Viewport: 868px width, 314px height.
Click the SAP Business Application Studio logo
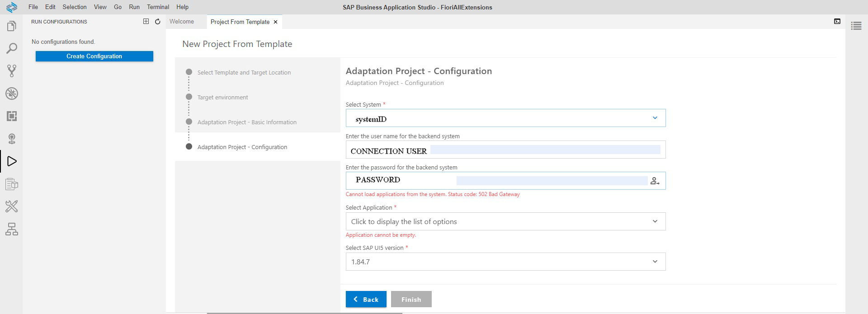pyautogui.click(x=12, y=7)
